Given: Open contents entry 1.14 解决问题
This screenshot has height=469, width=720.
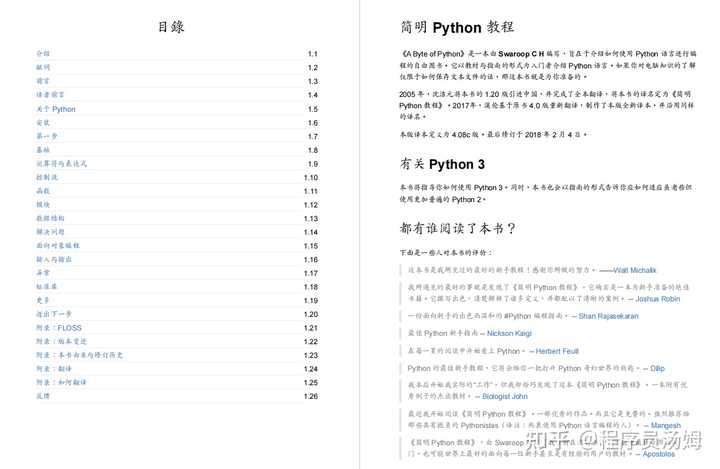Looking at the screenshot, I should (50, 232).
